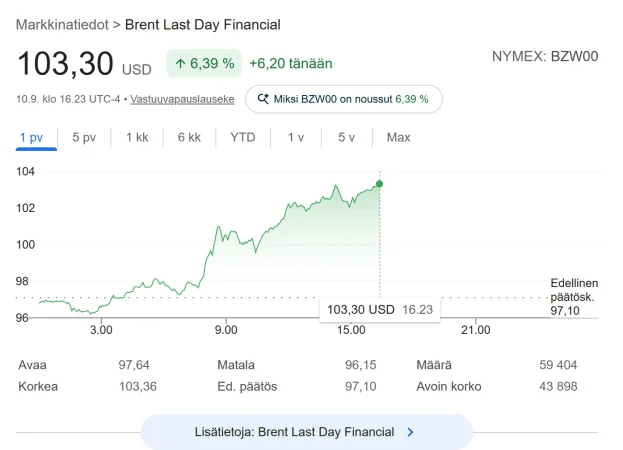
Task: Click the AI search sparkle icon
Action: (x=263, y=98)
